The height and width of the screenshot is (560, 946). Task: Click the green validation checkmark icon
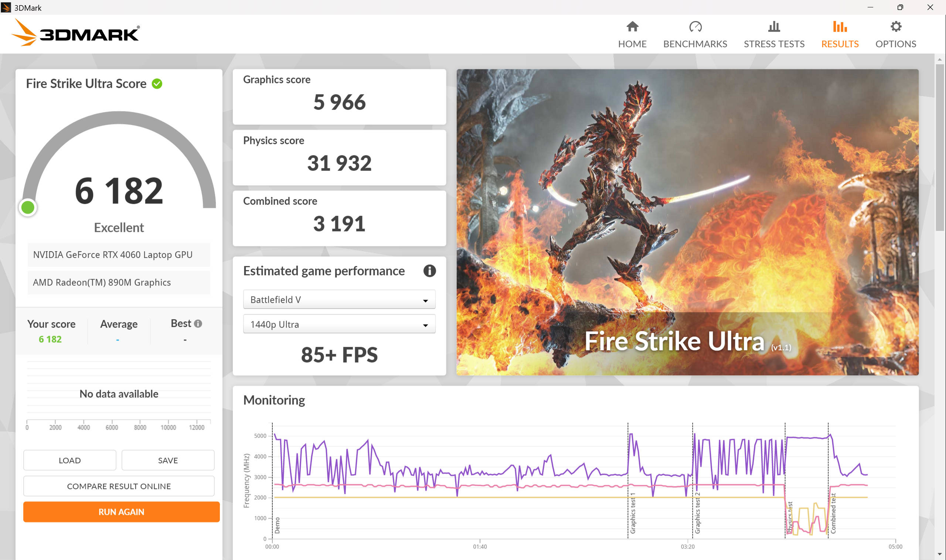coord(157,83)
